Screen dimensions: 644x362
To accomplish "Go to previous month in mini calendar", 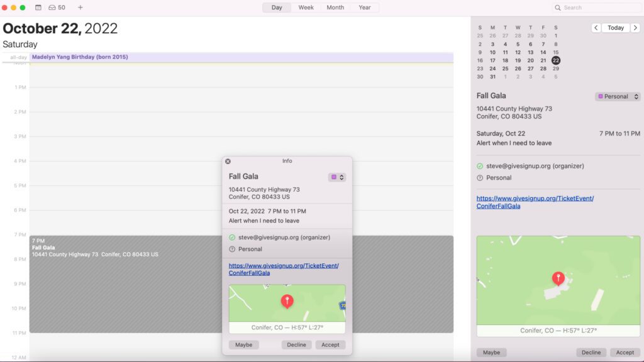I will coord(596,28).
